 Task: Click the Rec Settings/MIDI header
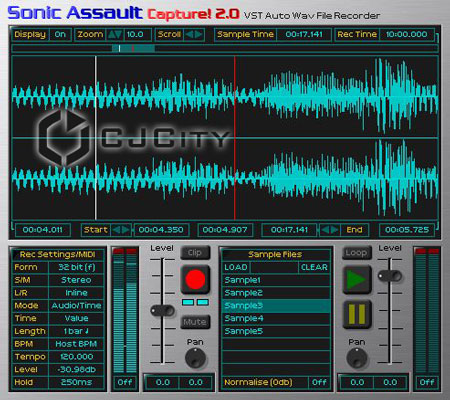click(x=58, y=255)
